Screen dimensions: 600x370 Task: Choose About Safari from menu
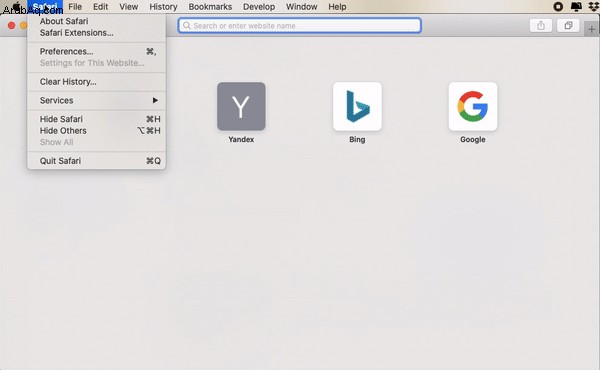[96, 21]
